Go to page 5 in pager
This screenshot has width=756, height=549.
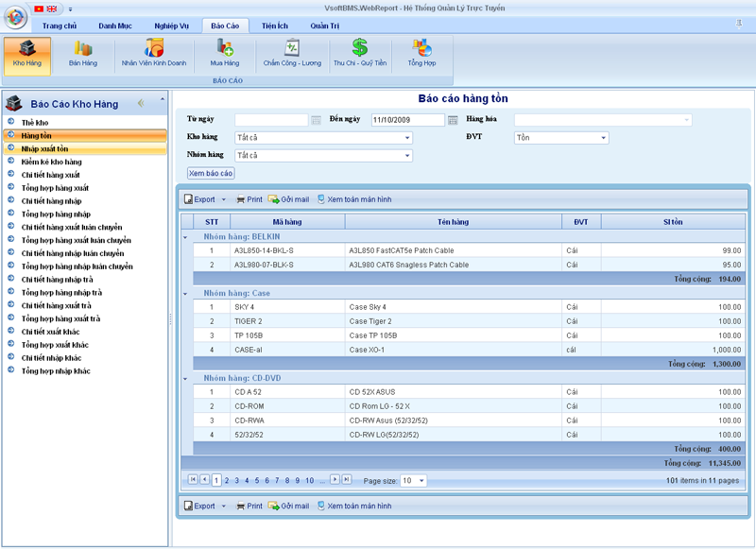257,481
